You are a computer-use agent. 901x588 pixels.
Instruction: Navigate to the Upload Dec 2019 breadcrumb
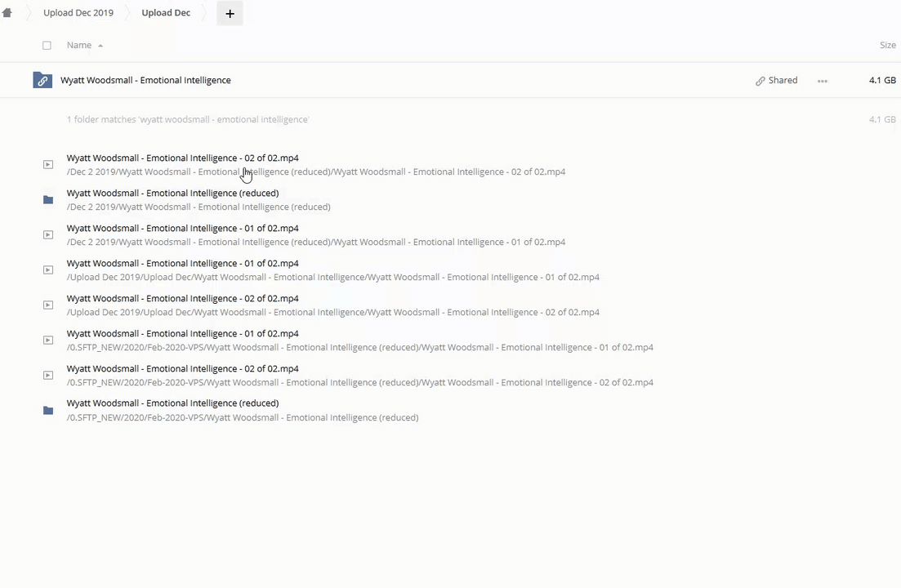(x=78, y=13)
